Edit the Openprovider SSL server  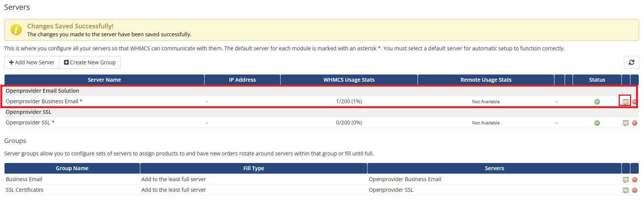pos(625,123)
